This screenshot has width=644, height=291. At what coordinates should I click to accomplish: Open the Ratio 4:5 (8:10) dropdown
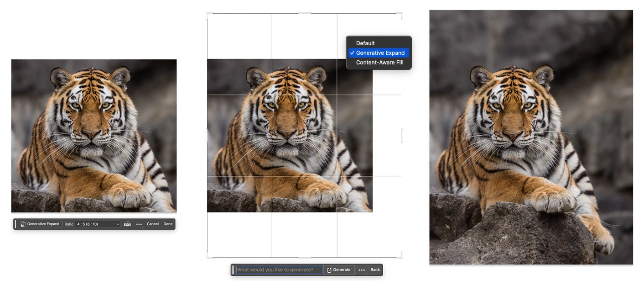pyautogui.click(x=98, y=224)
